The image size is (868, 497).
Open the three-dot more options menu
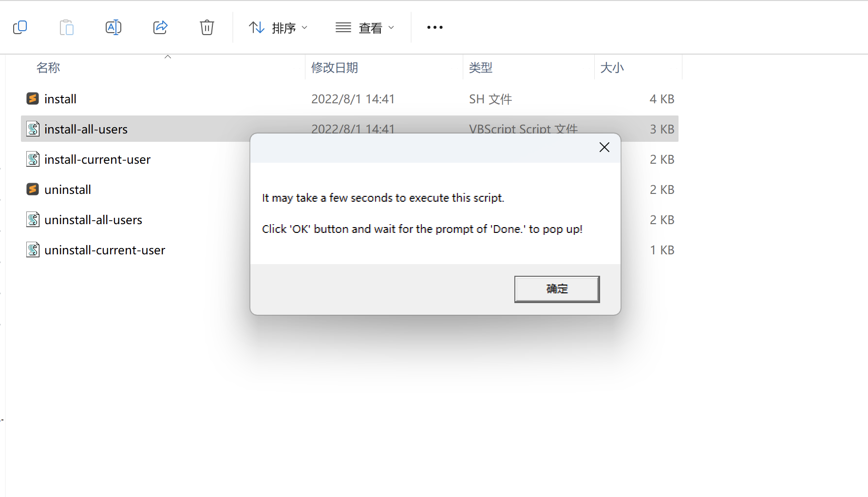435,27
